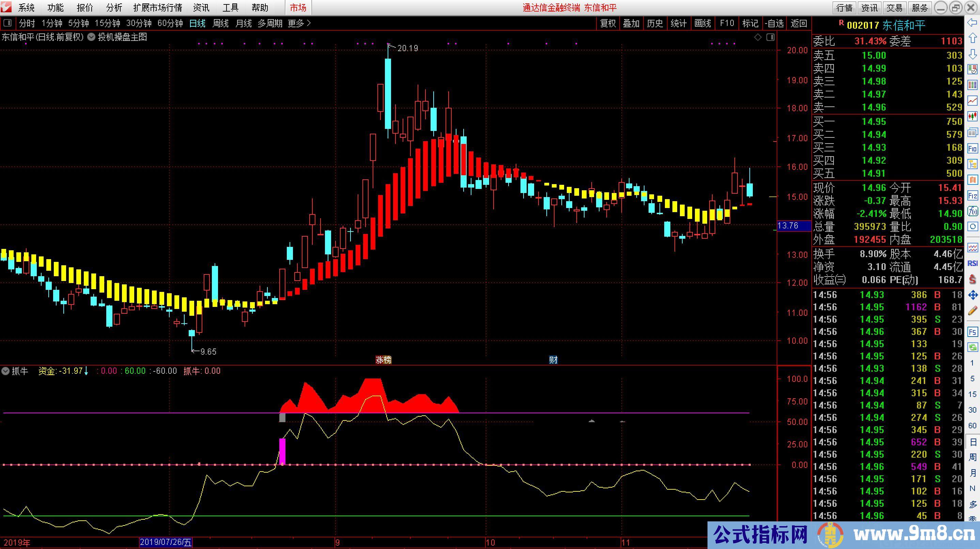Click the blue move arrows icon
The width and height of the screenshot is (980, 549).
pos(973,295)
